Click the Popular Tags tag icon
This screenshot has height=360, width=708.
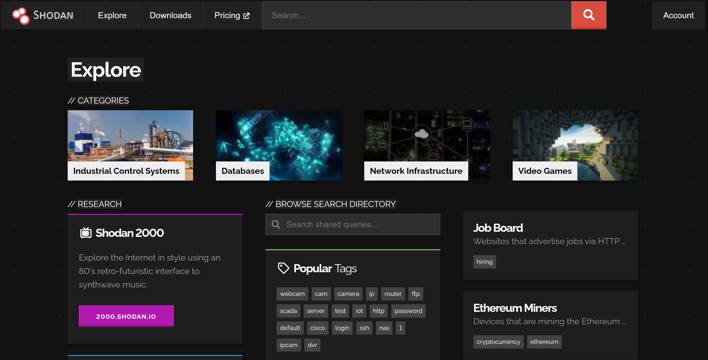point(283,268)
